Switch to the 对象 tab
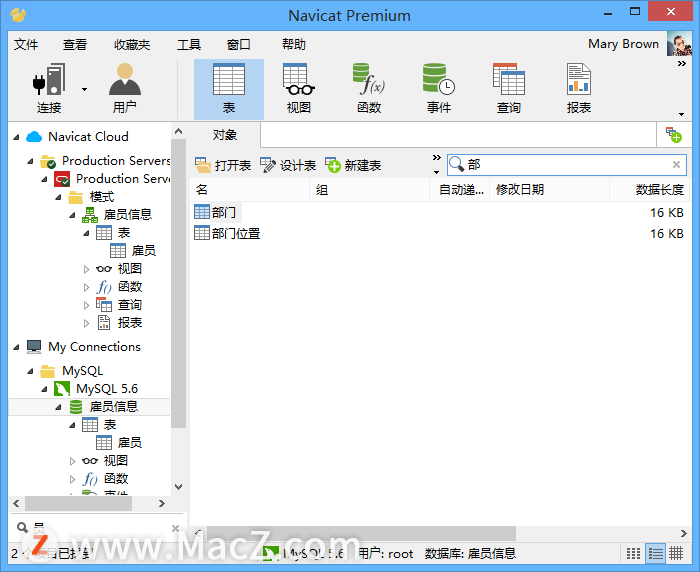 pyautogui.click(x=225, y=135)
